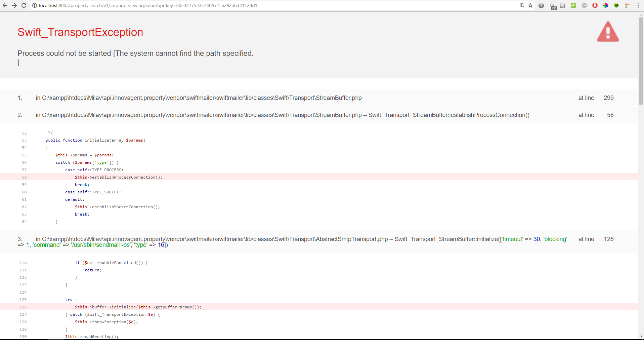Click the red warning triangle icon

tap(608, 32)
